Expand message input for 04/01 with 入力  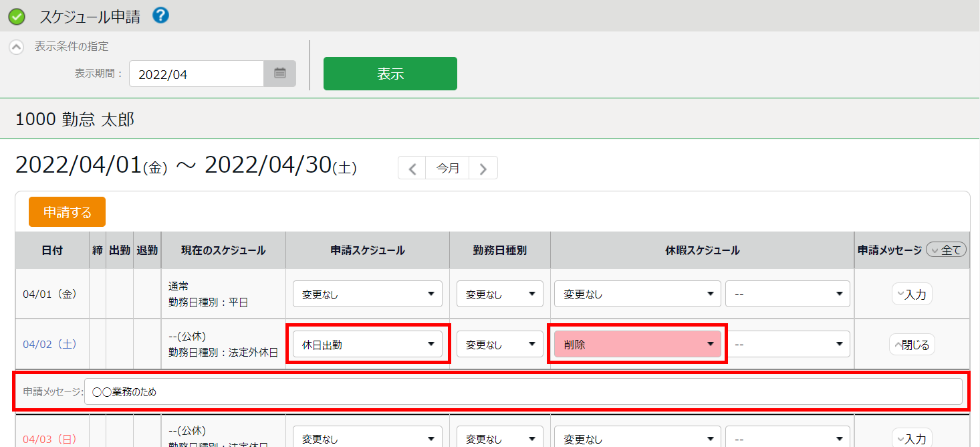(x=912, y=294)
